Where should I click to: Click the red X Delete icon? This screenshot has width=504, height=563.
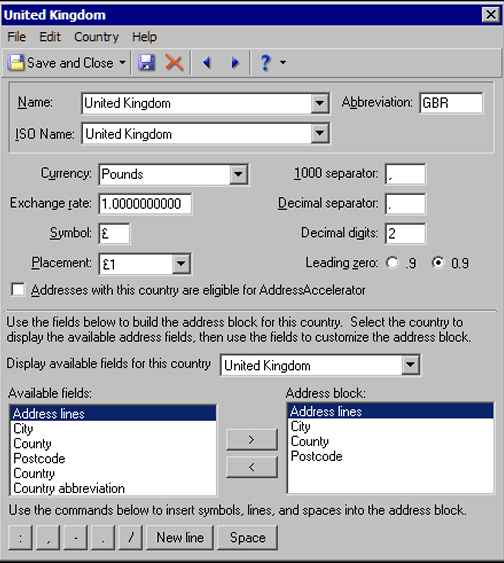pyautogui.click(x=174, y=63)
